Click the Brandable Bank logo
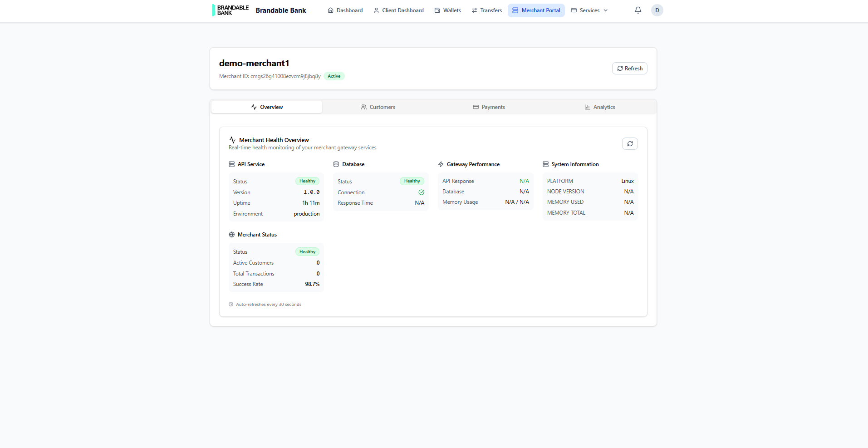 [230, 10]
